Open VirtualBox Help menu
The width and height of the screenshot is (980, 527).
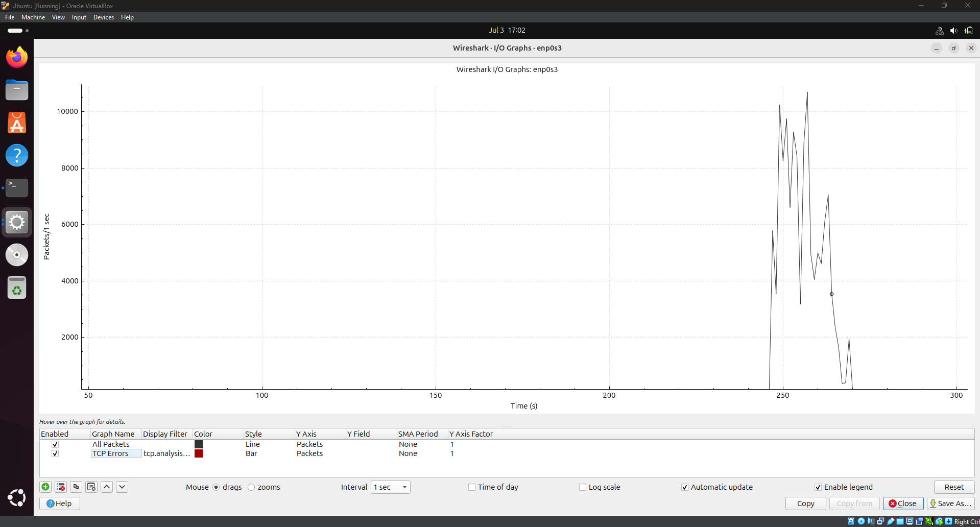click(127, 17)
